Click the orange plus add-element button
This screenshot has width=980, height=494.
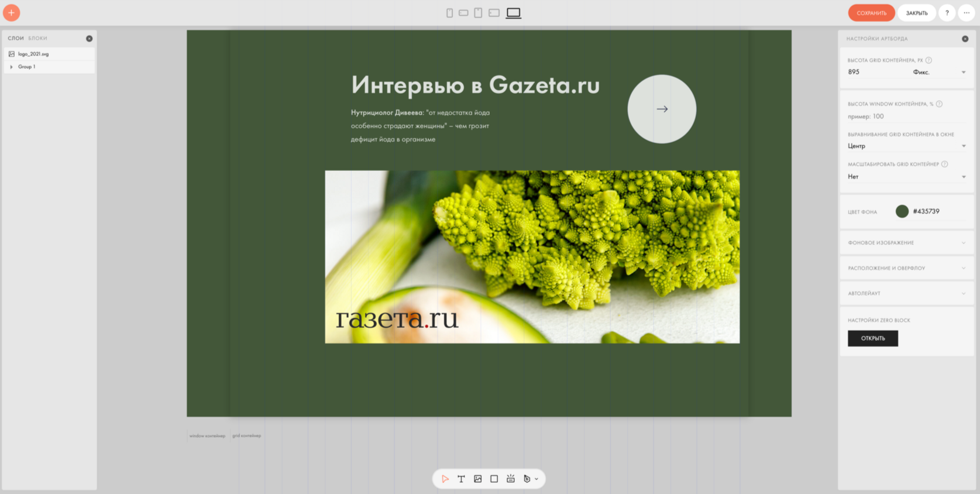[11, 12]
